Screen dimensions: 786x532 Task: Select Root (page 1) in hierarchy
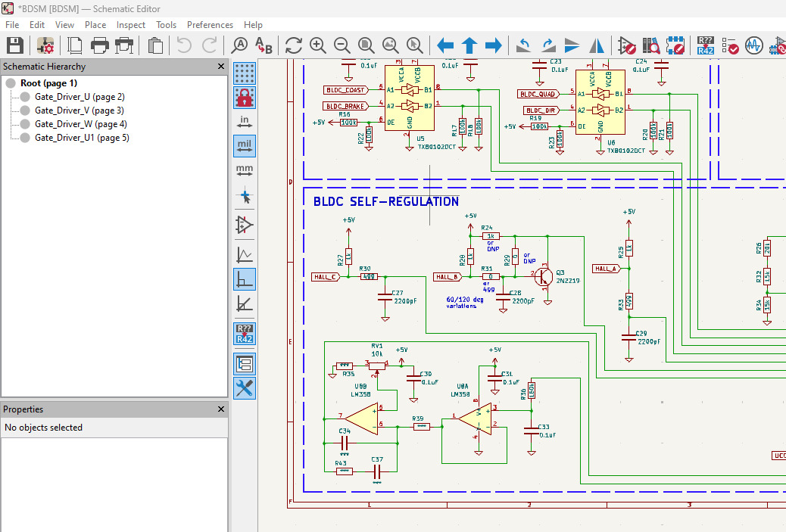coord(48,83)
